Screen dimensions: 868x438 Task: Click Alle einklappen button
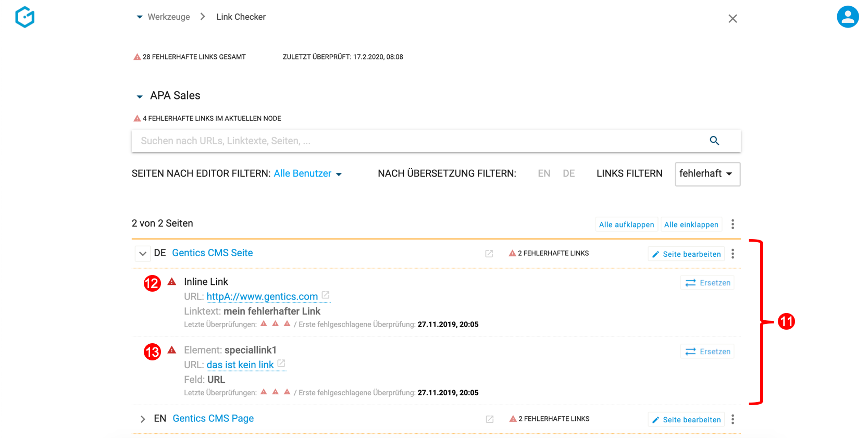coord(691,224)
